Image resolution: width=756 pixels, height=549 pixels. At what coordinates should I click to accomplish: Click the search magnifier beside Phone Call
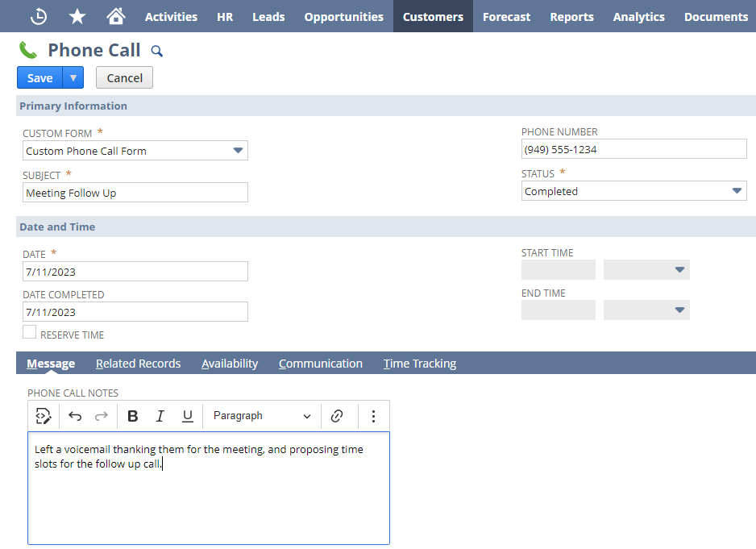157,52
